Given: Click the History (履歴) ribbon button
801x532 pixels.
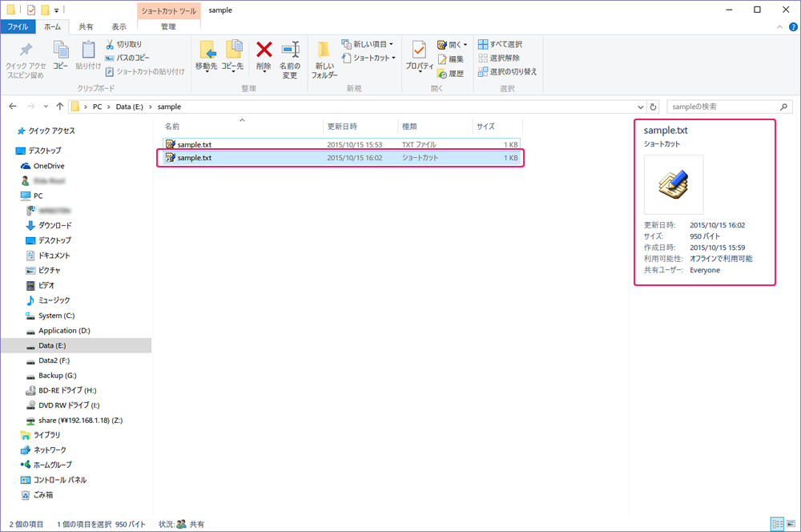Looking at the screenshot, I should pos(450,74).
